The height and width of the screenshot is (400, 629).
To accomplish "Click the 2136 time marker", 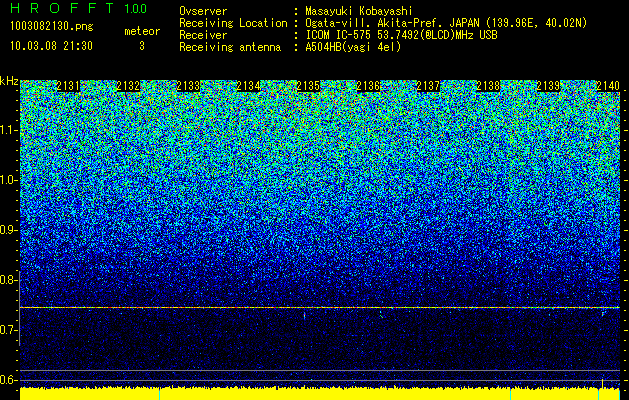I will click(368, 86).
